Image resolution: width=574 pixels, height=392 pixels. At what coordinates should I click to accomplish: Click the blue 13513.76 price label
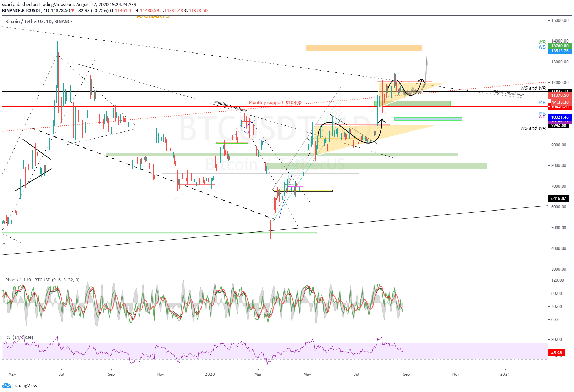[x=560, y=51]
